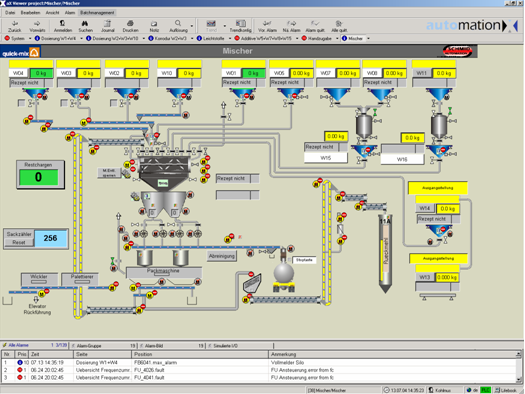The image size is (525, 394).
Task: Click the Suchen binoculars icon
Action: [x=85, y=23]
